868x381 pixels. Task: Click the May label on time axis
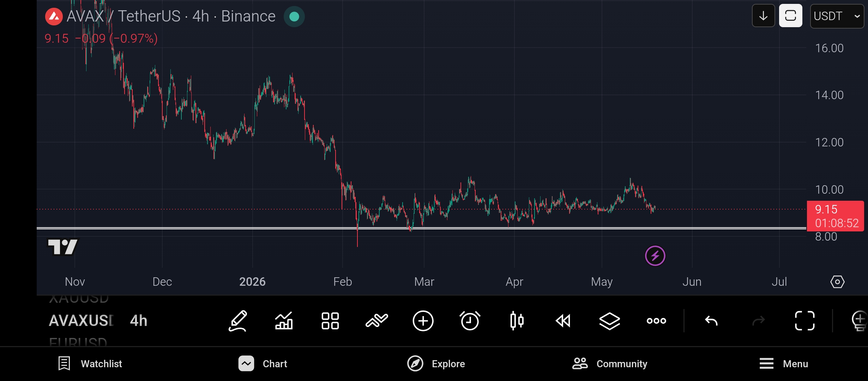pyautogui.click(x=602, y=282)
